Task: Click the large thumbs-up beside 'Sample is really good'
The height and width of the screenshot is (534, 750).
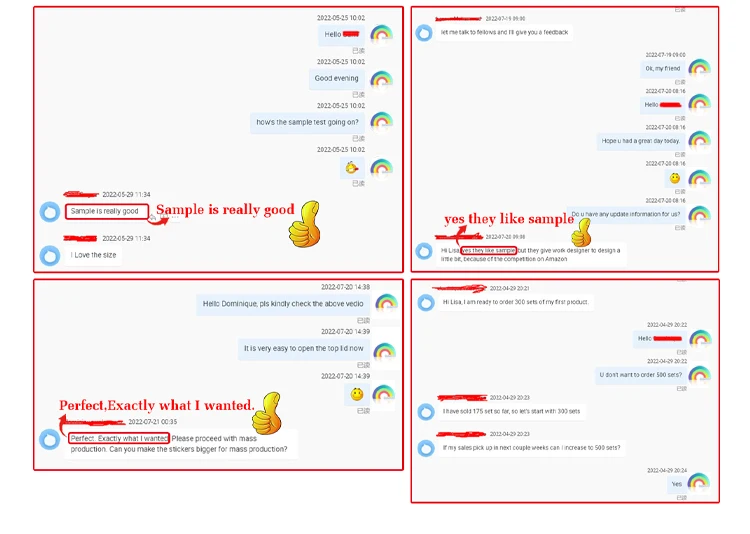Action: click(305, 224)
